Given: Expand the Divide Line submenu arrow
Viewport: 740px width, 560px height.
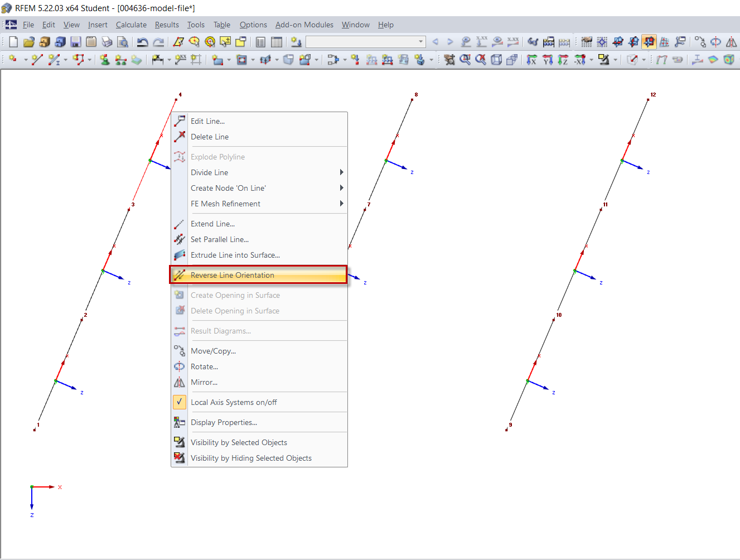Looking at the screenshot, I should coord(341,172).
